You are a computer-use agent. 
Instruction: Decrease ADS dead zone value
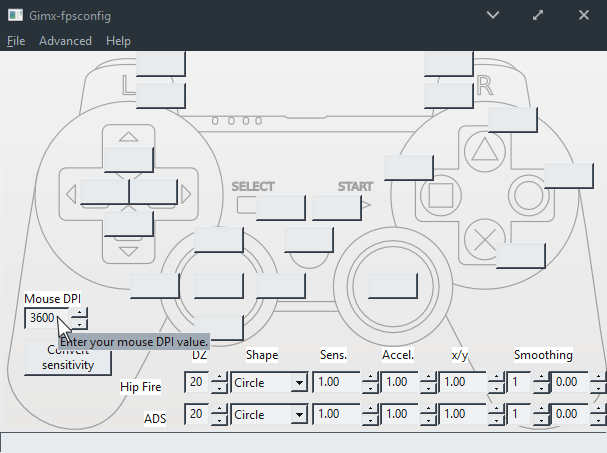219,420
